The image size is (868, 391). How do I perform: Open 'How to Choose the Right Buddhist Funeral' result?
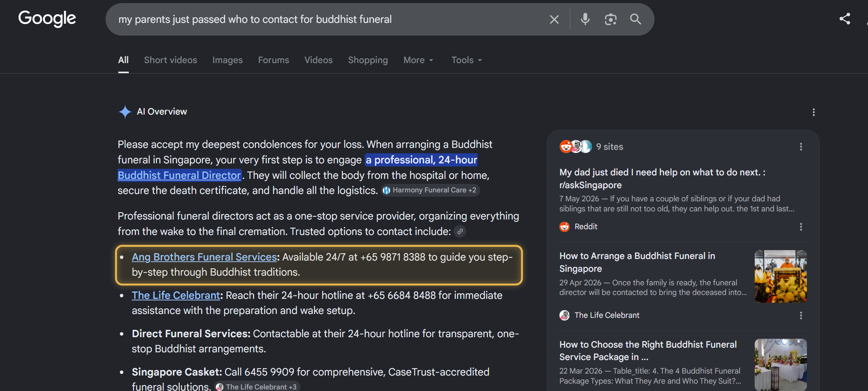pos(648,351)
